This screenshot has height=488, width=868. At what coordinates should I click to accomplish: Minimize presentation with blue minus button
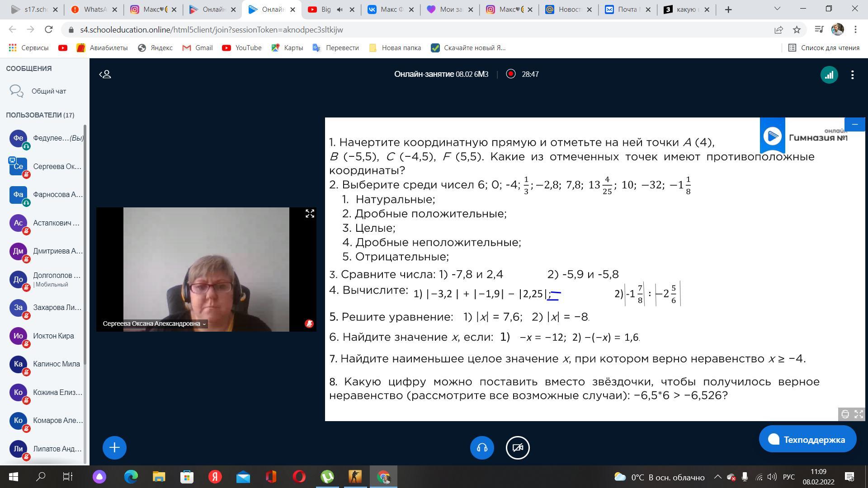tap(854, 124)
